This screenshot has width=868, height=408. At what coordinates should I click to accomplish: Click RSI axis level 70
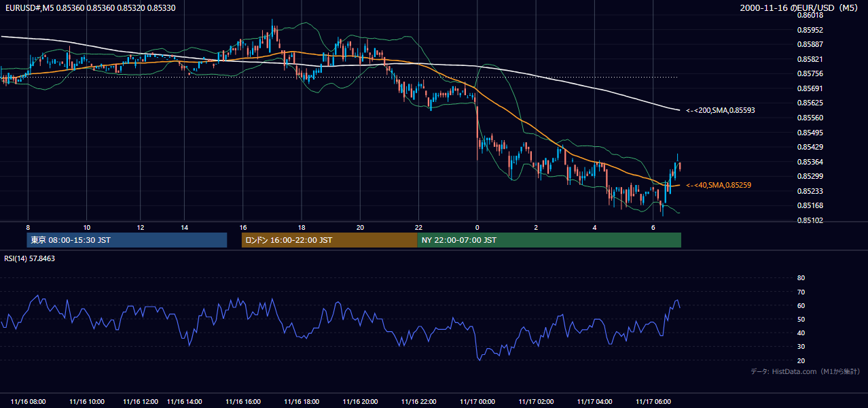[801, 292]
